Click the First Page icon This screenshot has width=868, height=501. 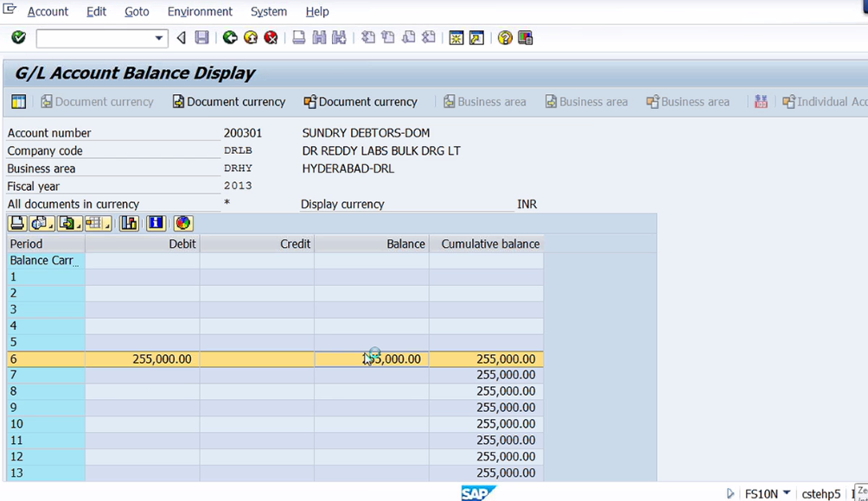(x=368, y=38)
